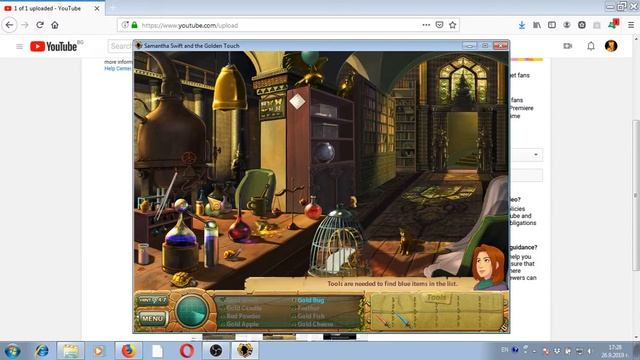Open Opera from the taskbar

(187, 351)
